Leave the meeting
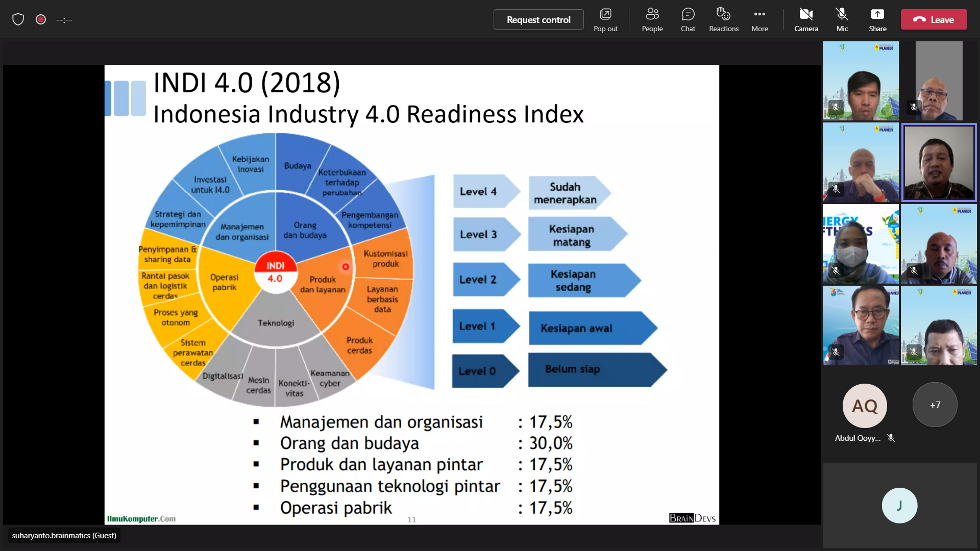 (x=934, y=19)
